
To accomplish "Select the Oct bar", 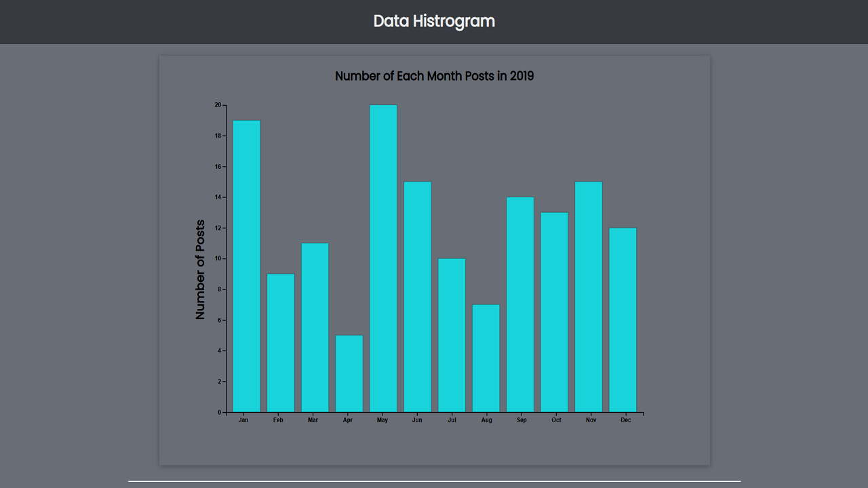I will pyautogui.click(x=554, y=312).
